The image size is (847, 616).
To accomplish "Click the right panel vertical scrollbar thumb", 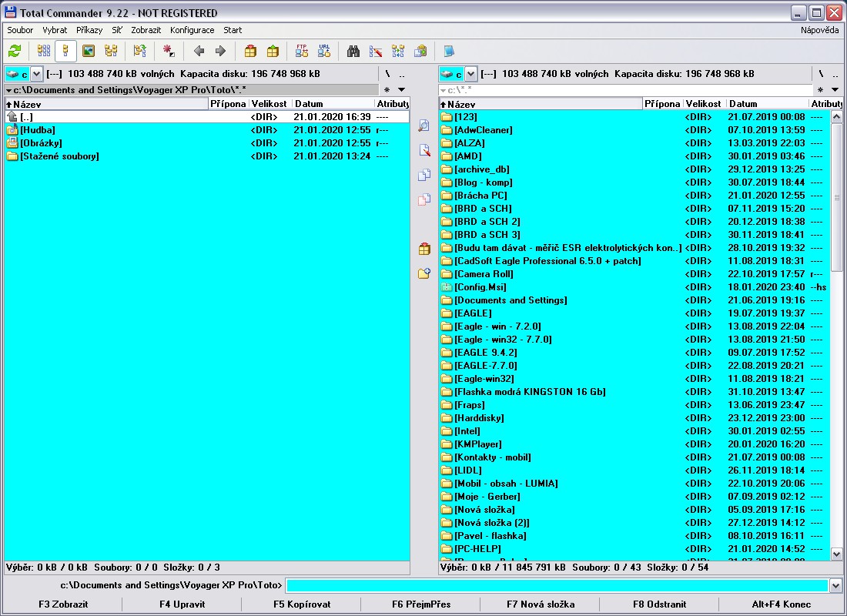I will pyautogui.click(x=836, y=197).
